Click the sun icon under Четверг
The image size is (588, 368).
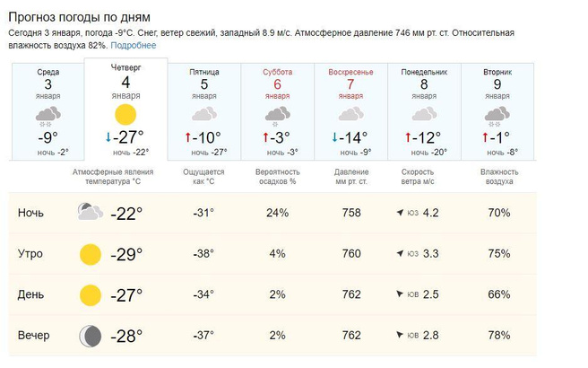click(x=125, y=114)
